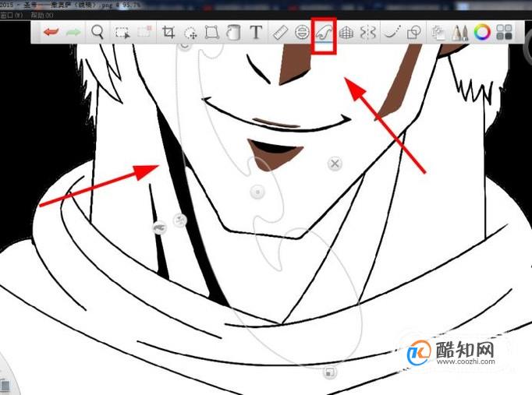
Task: Open the Color wheel editor
Action: (x=482, y=33)
